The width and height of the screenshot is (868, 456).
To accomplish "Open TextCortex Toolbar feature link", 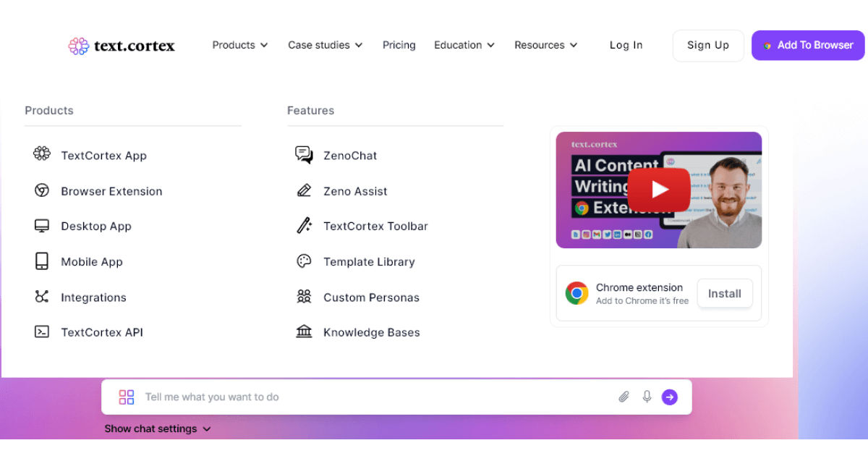I will (375, 226).
